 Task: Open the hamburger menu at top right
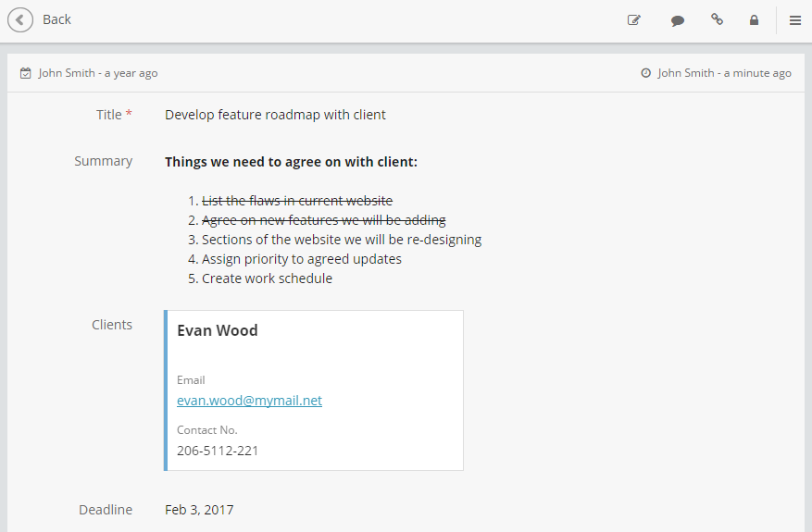(x=795, y=19)
